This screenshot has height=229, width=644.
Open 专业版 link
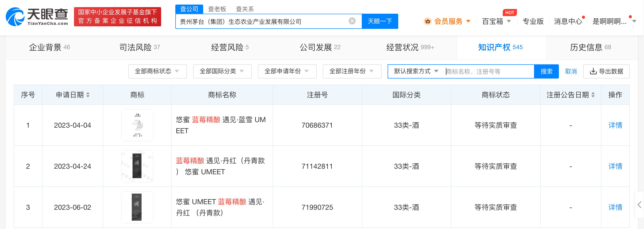pyautogui.click(x=533, y=21)
